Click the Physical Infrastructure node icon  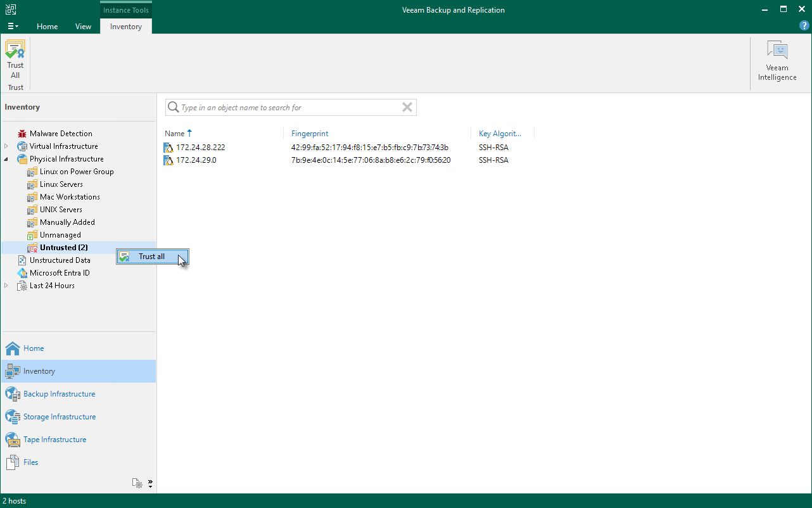22,159
